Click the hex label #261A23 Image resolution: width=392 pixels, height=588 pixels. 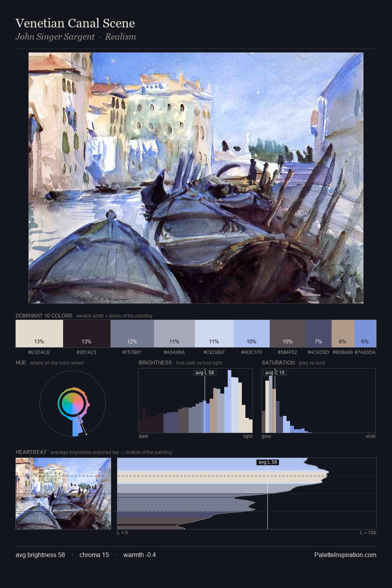87,352
